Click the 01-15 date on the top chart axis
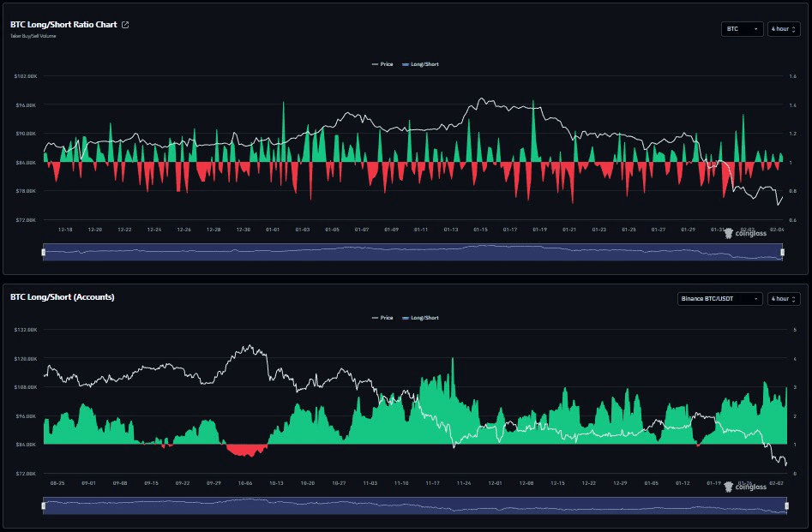 (480, 230)
